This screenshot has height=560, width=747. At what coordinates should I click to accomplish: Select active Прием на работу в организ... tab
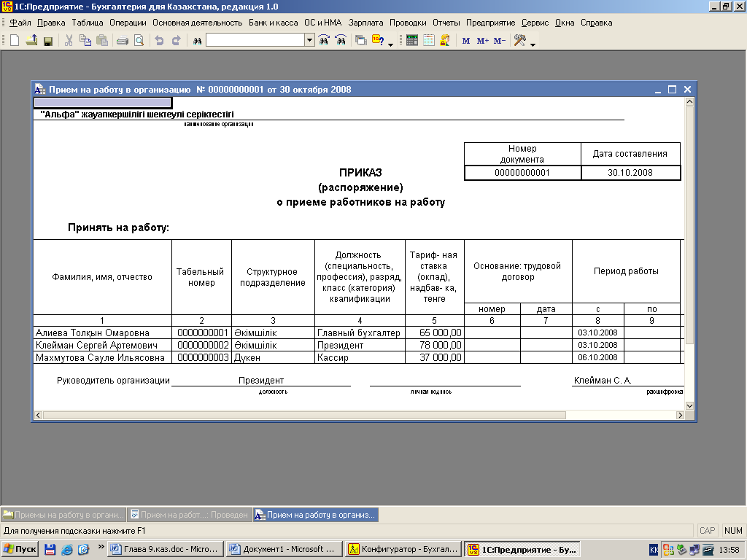(316, 515)
